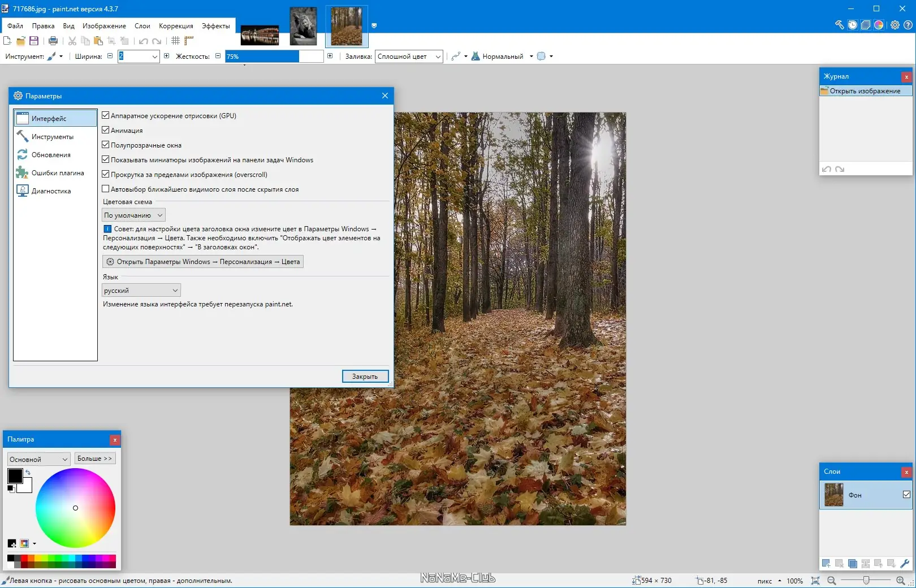Screen dimensions: 916x588
Task: Click the zoom in magnifier icon
Action: tap(901, 581)
